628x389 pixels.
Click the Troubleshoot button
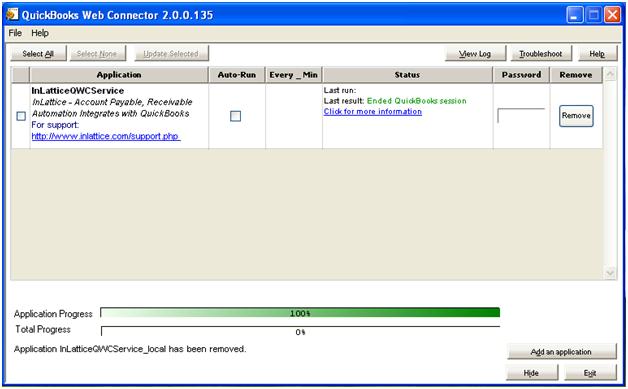point(541,54)
